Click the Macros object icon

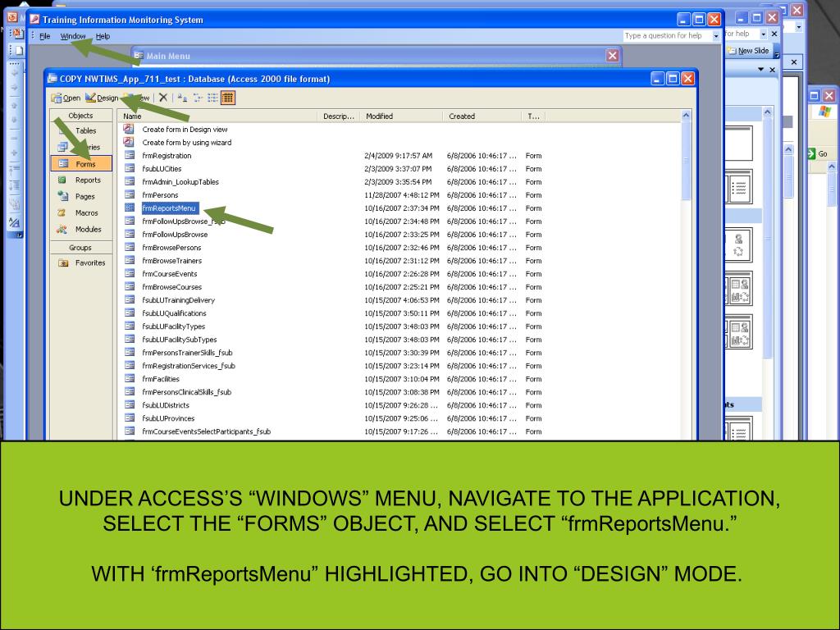coord(62,212)
